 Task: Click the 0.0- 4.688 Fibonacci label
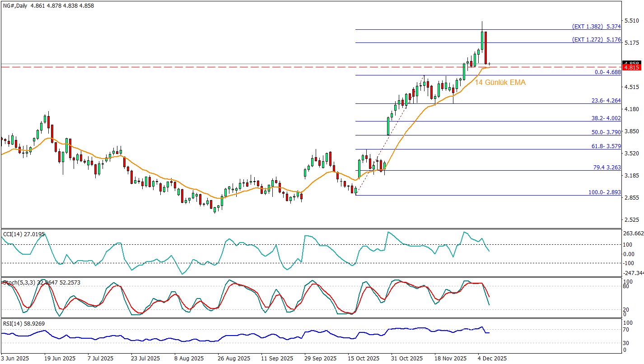(608, 72)
